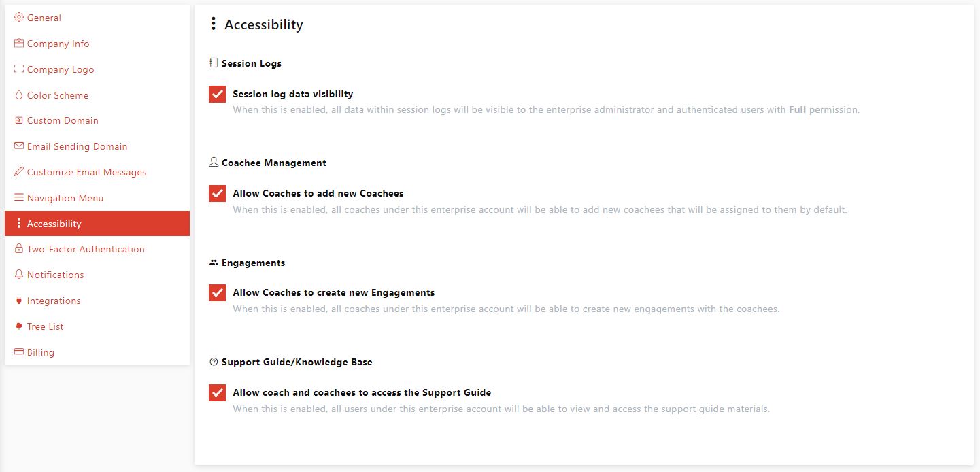Uncheck Allow Coaches to add new Coachees

point(216,193)
